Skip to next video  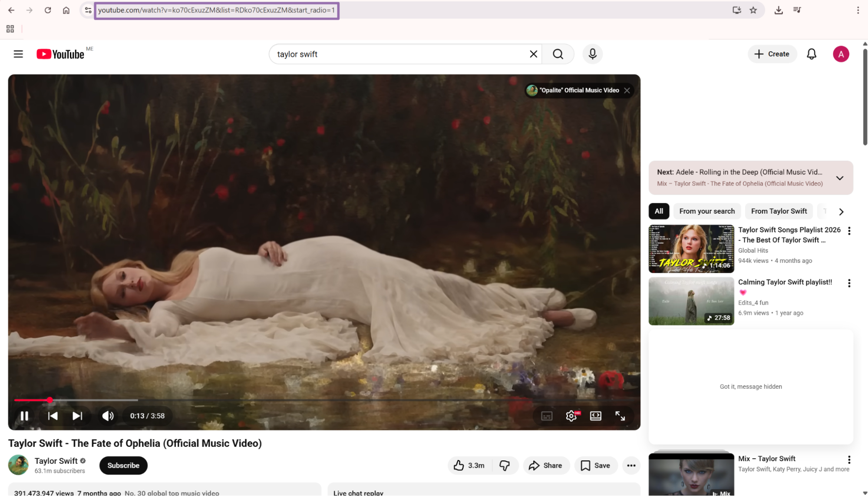point(77,416)
